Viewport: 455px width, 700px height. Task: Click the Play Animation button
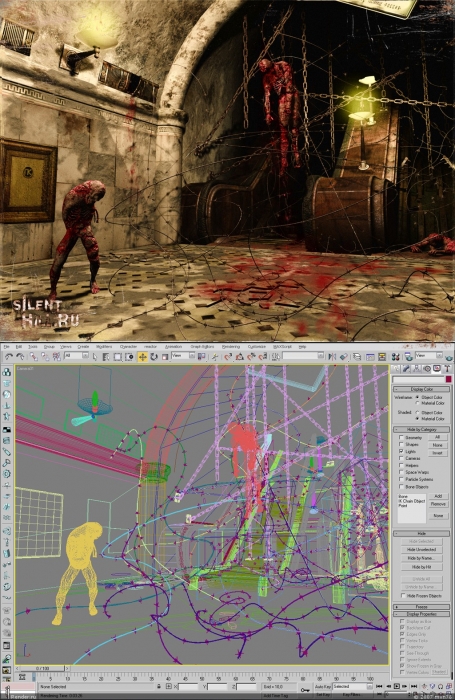[397, 686]
